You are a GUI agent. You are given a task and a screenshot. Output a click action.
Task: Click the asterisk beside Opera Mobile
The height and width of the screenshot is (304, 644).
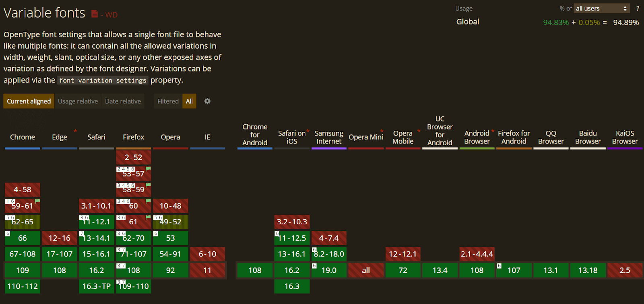[x=419, y=131]
